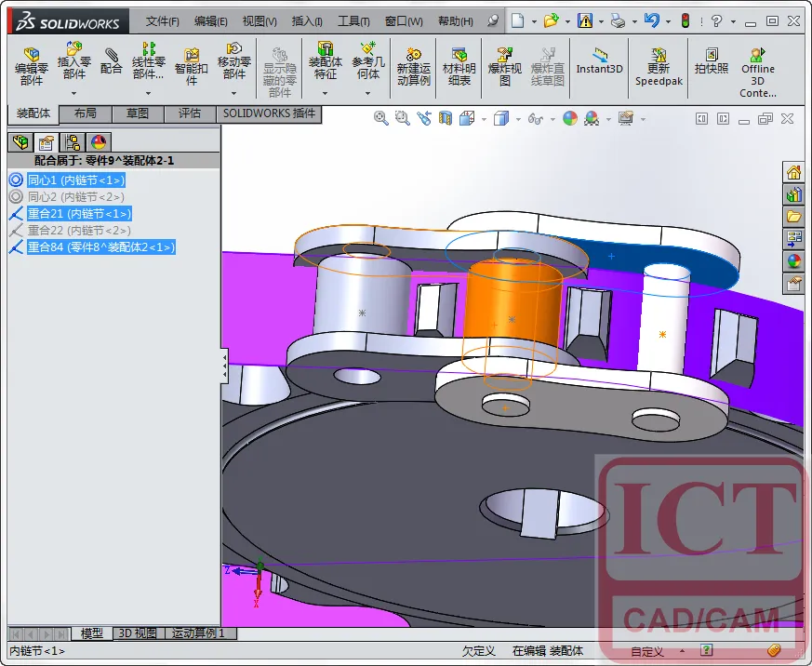Click the Mate (配合) paperclip icon

point(111,61)
